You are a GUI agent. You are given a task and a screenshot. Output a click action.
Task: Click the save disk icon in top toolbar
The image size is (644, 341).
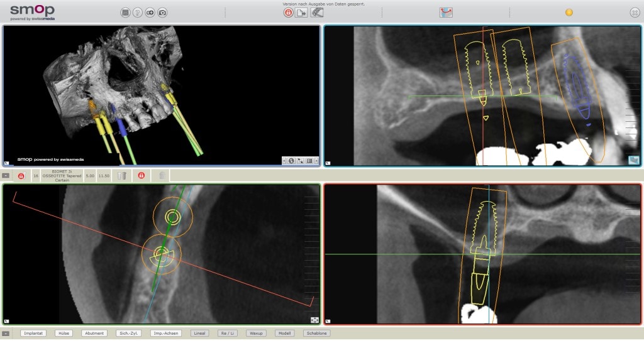(x=125, y=13)
